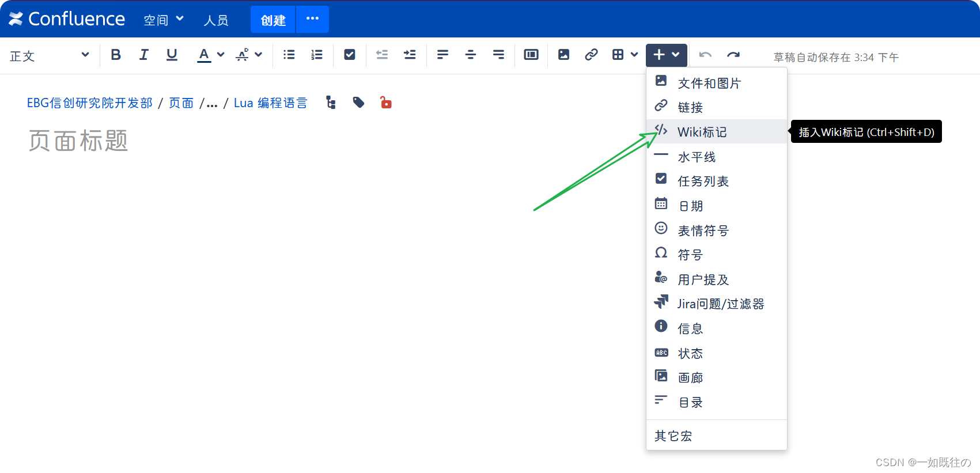Toggle bold formatting
Image resolution: width=980 pixels, height=473 pixels.
[x=116, y=55]
